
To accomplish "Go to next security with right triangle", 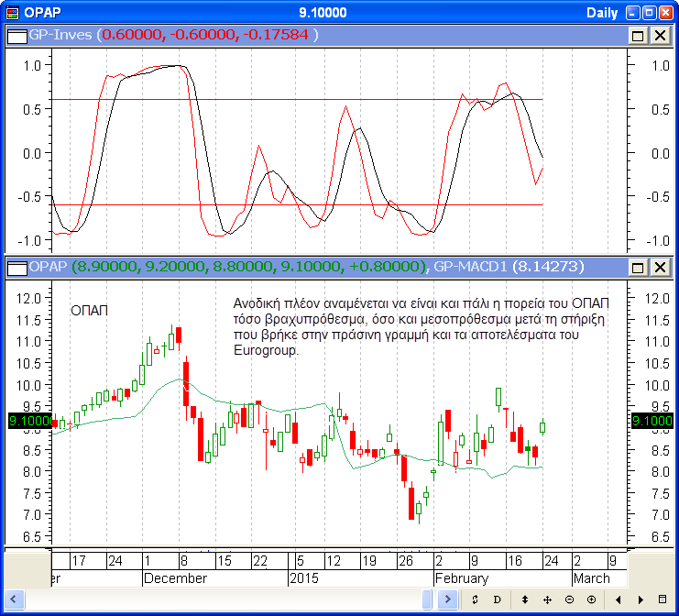I will [641, 599].
